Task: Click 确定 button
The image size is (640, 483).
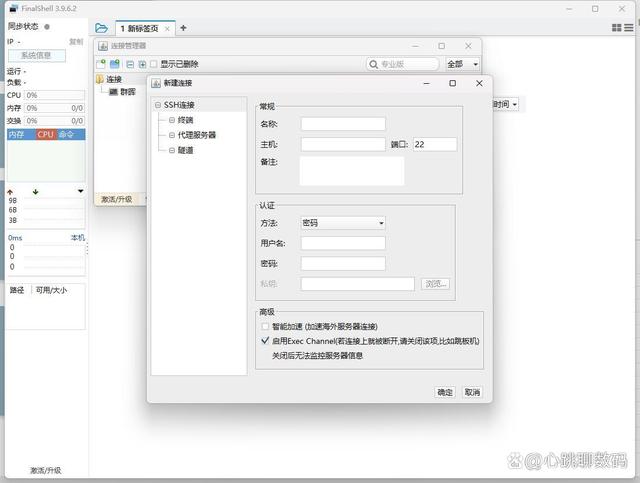Action: pos(445,392)
